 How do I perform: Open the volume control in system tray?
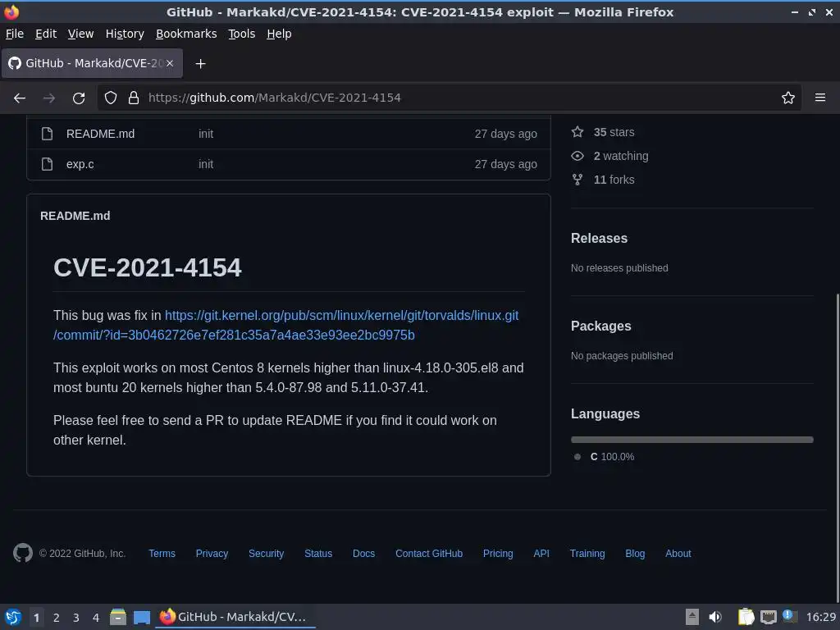point(715,617)
